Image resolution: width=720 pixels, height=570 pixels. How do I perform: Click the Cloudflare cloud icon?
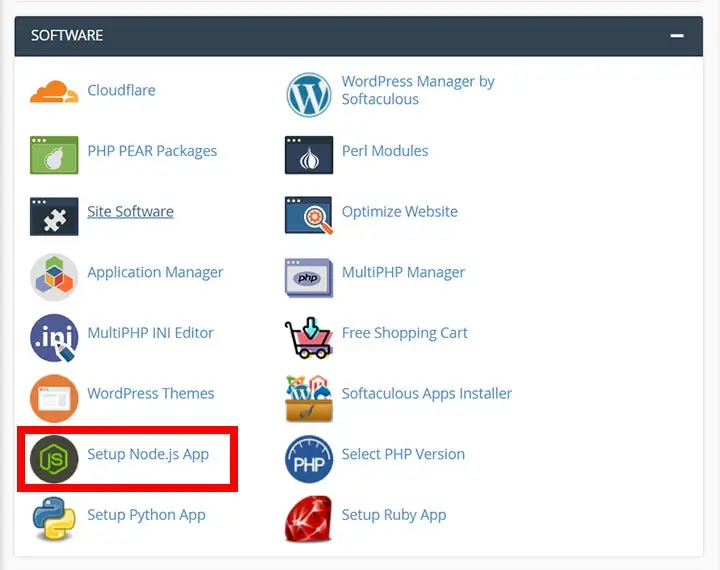54,91
